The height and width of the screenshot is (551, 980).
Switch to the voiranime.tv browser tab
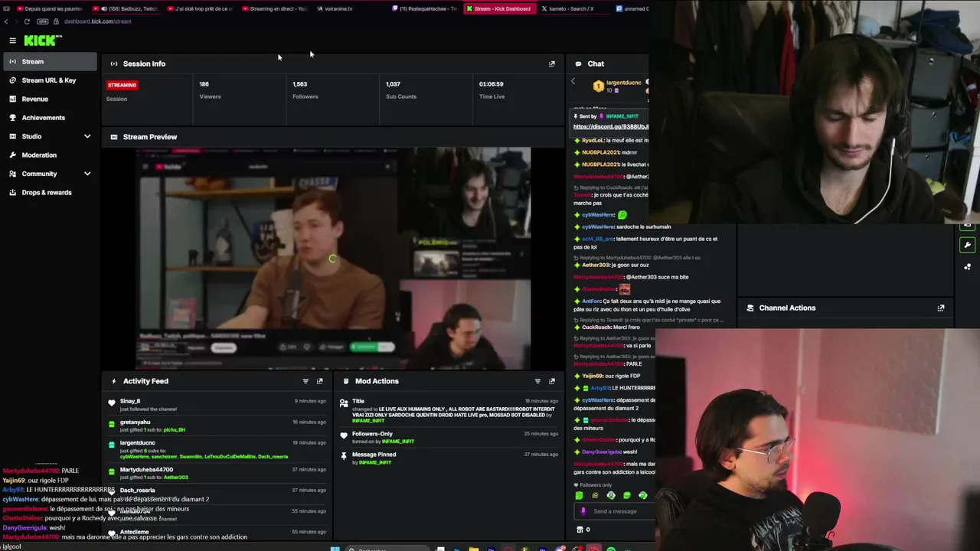(x=337, y=8)
